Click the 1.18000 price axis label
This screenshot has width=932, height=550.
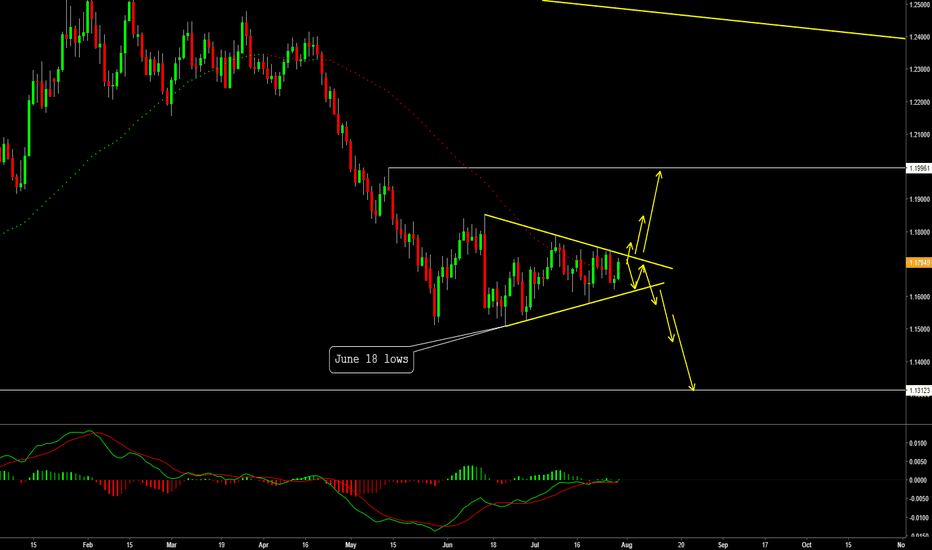coord(919,232)
